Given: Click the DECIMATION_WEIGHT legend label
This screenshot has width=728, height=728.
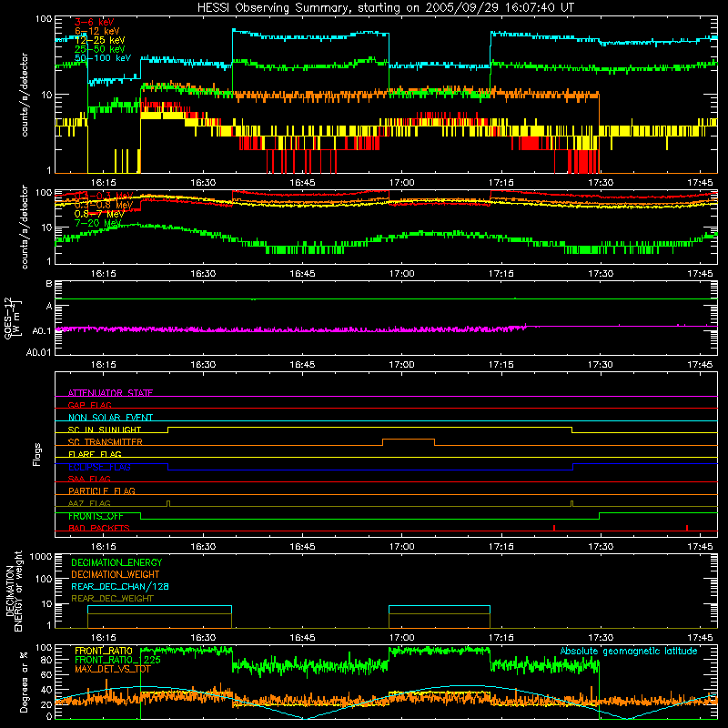Looking at the screenshot, I should (x=116, y=574).
